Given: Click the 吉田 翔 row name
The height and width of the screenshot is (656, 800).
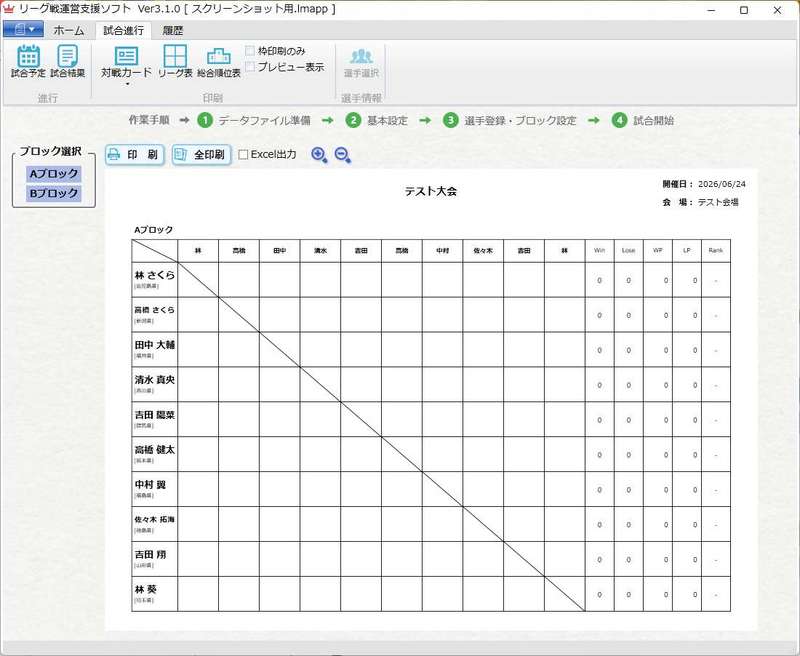Looking at the screenshot, I should (x=150, y=554).
